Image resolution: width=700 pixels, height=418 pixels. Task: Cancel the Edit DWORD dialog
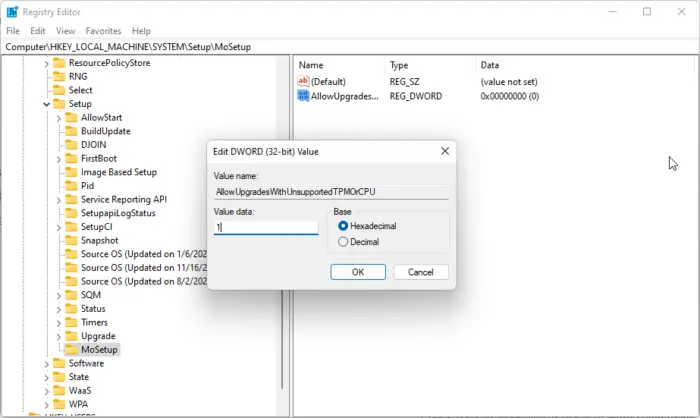(x=421, y=272)
